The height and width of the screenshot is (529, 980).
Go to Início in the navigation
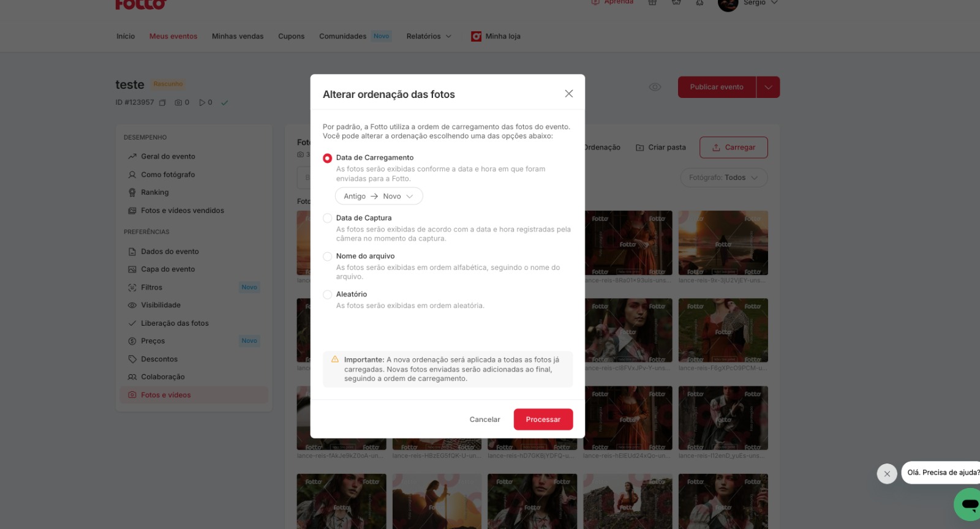(x=126, y=37)
